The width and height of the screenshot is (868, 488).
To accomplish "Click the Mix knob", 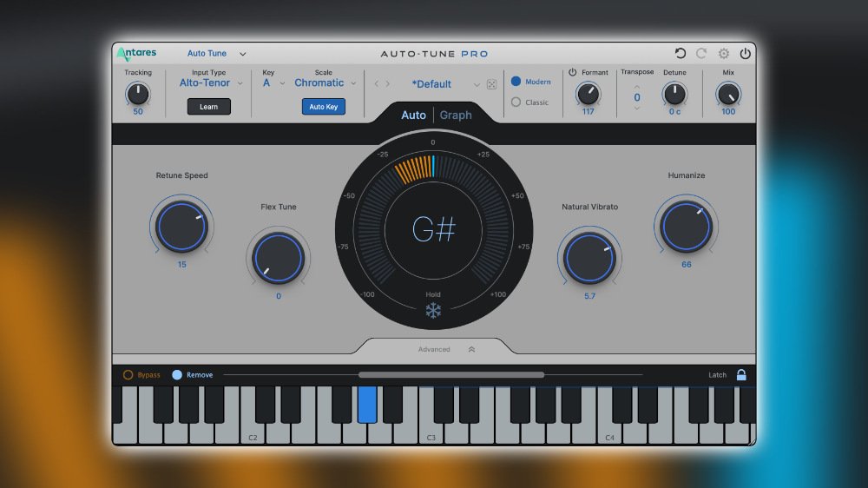I will click(728, 94).
